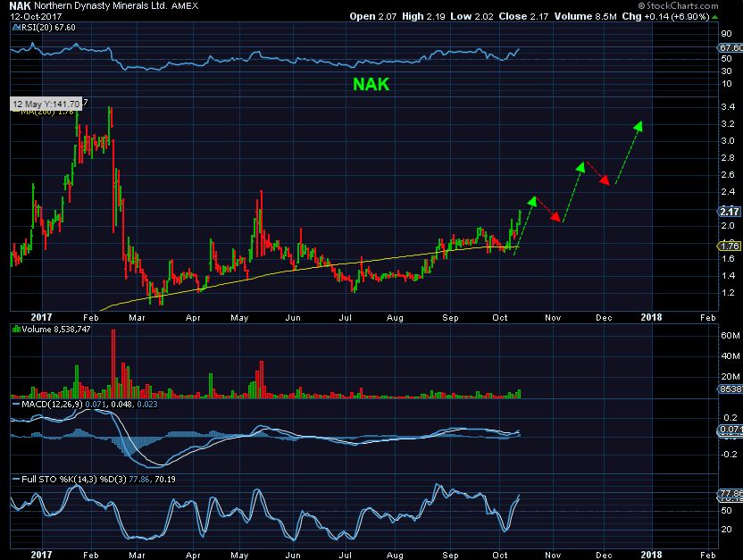
Task: Click "2017" on the bottom stochastic date axis
Action: [x=41, y=555]
